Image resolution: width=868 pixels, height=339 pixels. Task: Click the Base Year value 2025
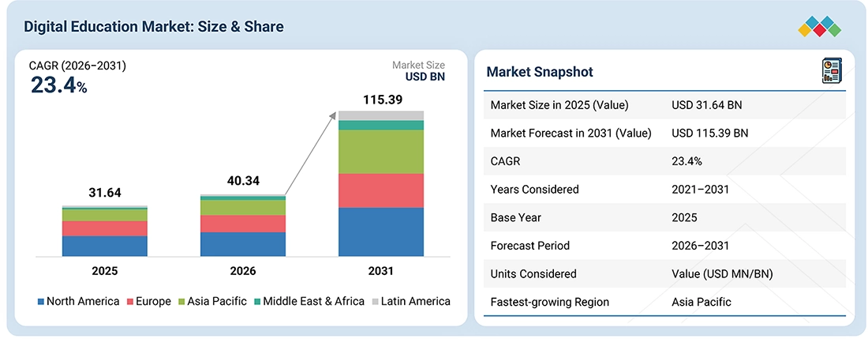pos(684,217)
